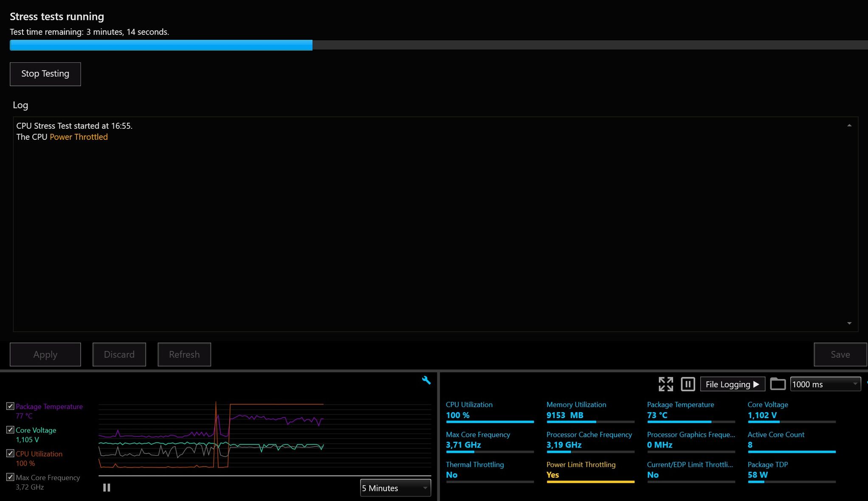Image resolution: width=868 pixels, height=501 pixels.
Task: Click the Save button
Action: (x=840, y=354)
